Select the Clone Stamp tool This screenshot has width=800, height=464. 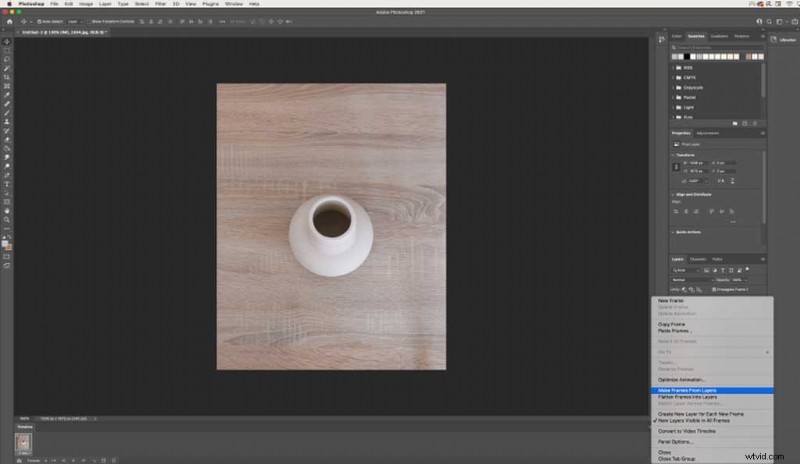click(x=7, y=122)
